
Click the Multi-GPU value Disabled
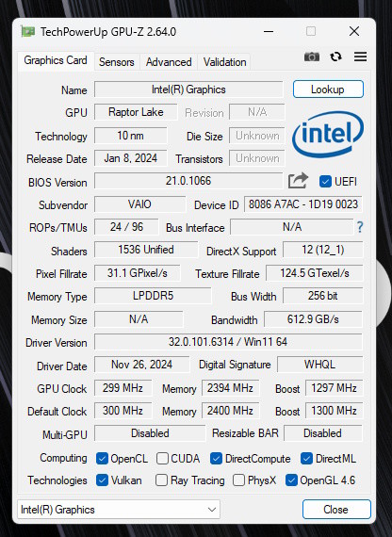pos(150,433)
